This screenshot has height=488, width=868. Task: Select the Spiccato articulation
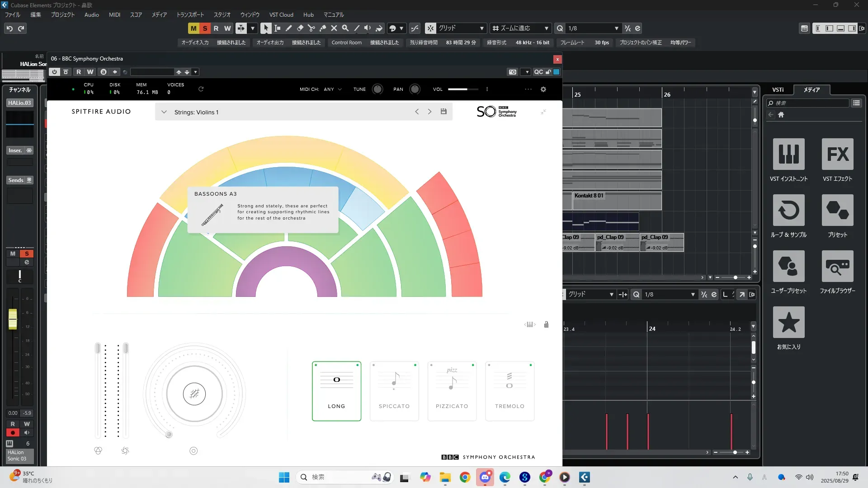tap(394, 391)
